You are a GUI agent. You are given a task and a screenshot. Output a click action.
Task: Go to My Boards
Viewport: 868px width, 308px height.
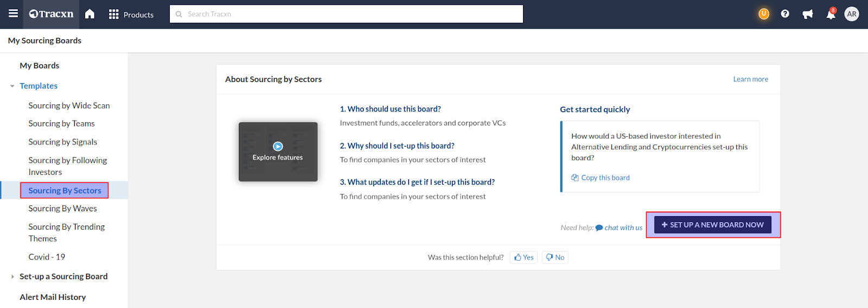click(x=40, y=66)
